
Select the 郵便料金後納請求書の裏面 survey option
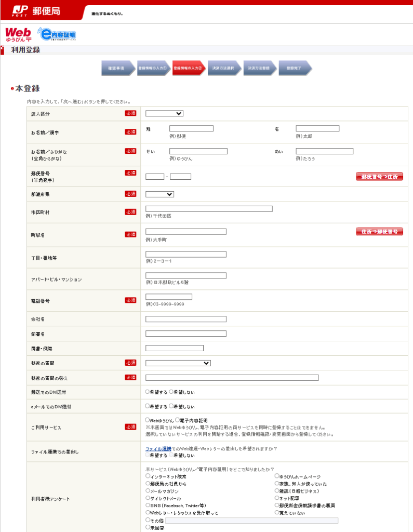pyautogui.click(x=277, y=505)
